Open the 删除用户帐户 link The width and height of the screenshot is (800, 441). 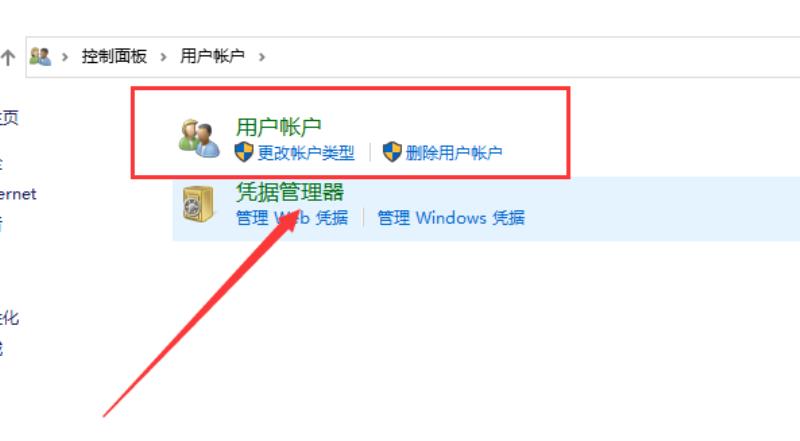[x=454, y=153]
